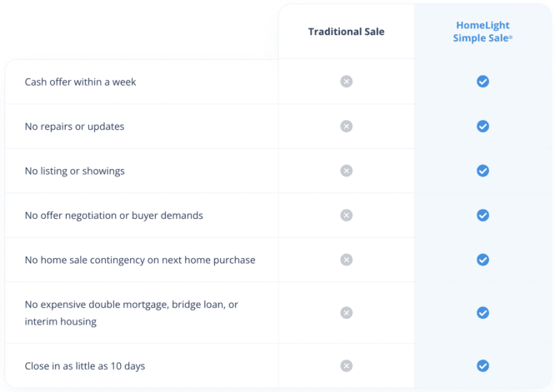
Task: Click blue checkmark for double mortgage row
Action: [x=482, y=313]
